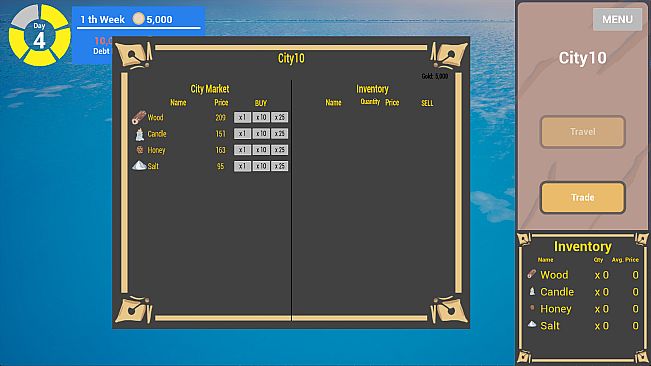Image resolution: width=651 pixels, height=366 pixels.
Task: Click Salt row in side Inventory panel
Action: tap(582, 326)
